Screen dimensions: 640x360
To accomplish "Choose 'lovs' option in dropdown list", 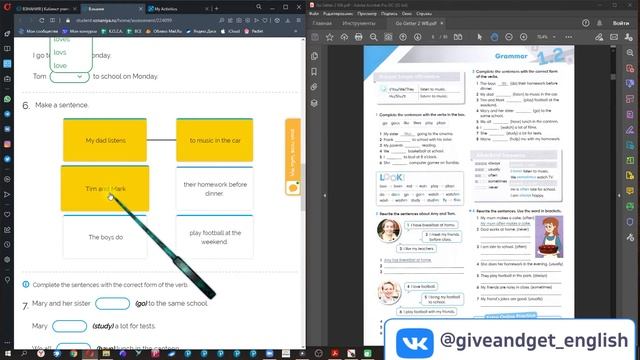I will [x=60, y=52].
